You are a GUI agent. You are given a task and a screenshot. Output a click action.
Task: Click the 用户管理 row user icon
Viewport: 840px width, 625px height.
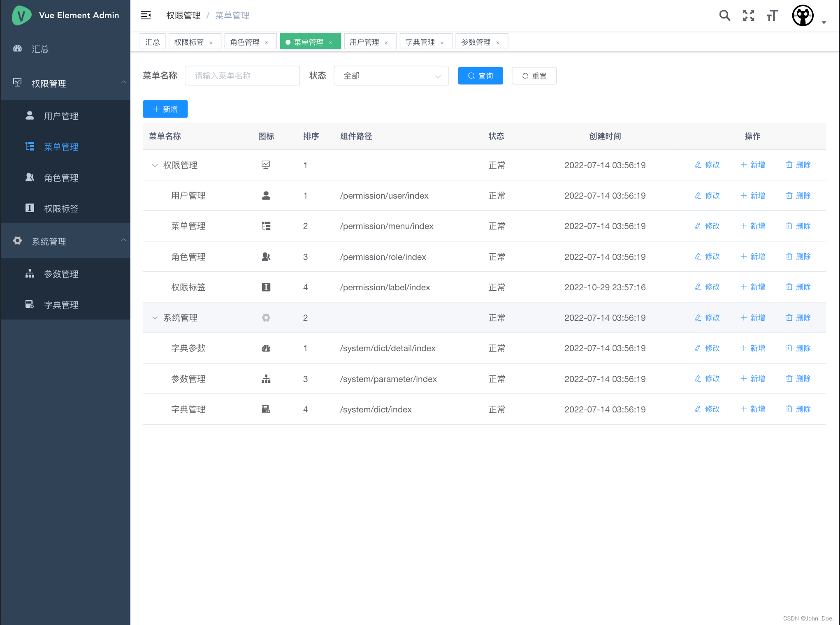[266, 196]
